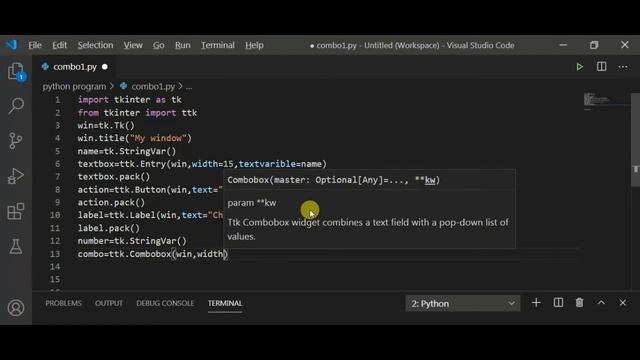Run Python file with play button

pyautogui.click(x=579, y=67)
